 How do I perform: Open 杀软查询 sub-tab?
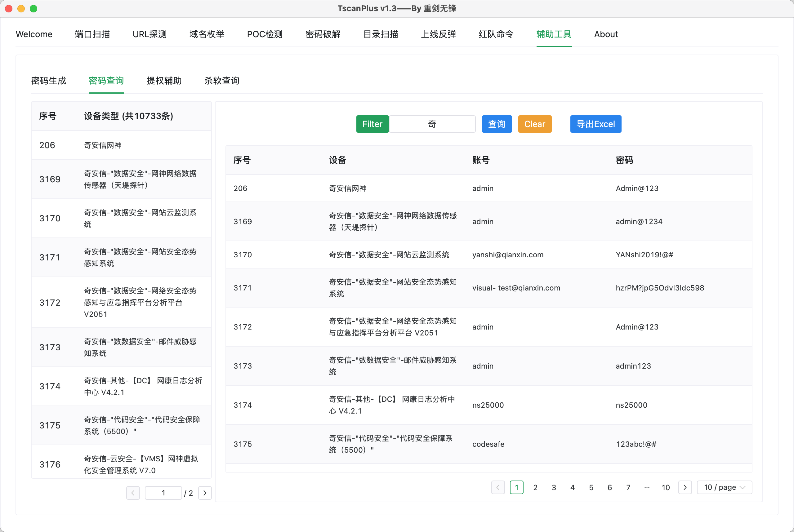click(221, 81)
